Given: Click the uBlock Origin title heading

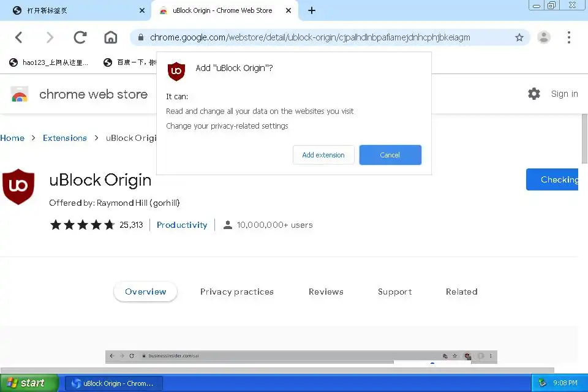Looking at the screenshot, I should point(100,180).
